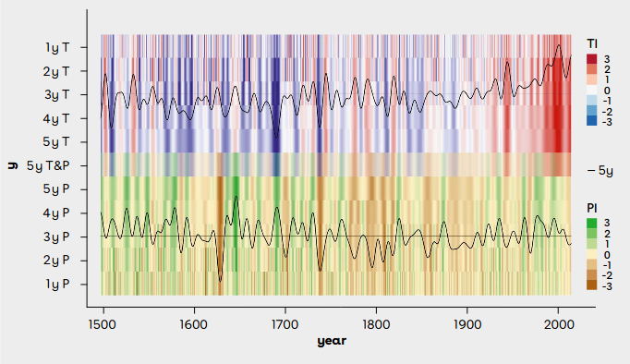Click the '1y T' axis label
Viewport: 630px width, 364px height.
(57, 48)
